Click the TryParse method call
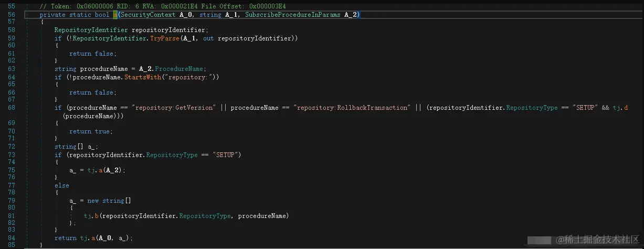 (x=164, y=38)
